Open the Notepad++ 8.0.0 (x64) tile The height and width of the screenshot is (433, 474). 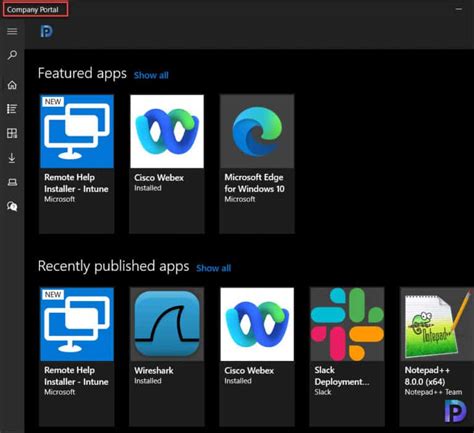pos(437,357)
